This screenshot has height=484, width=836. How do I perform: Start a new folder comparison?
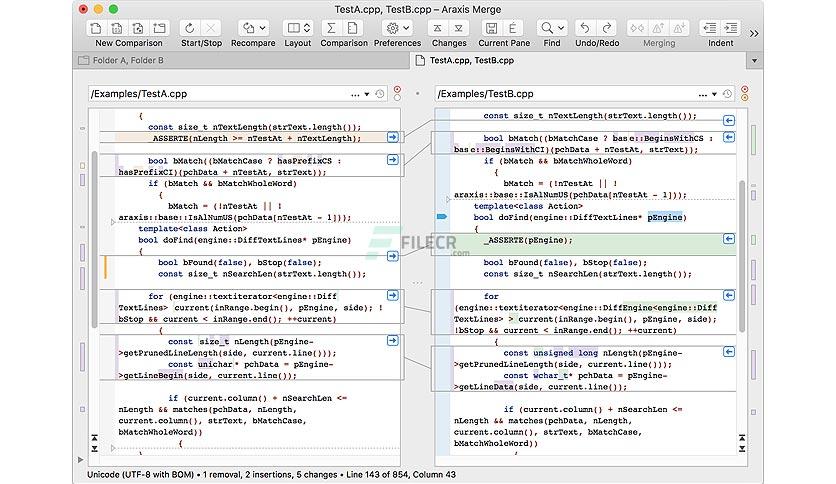pos(159,28)
